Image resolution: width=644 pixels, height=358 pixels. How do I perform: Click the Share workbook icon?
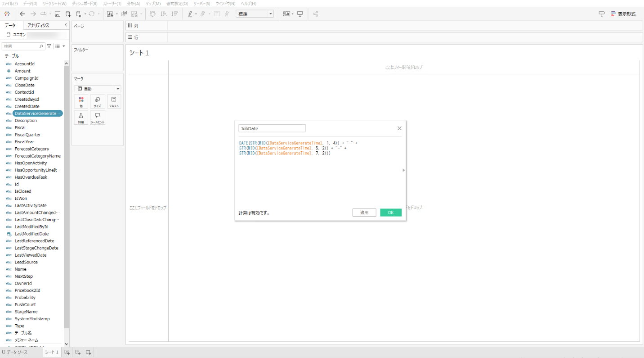(x=316, y=14)
